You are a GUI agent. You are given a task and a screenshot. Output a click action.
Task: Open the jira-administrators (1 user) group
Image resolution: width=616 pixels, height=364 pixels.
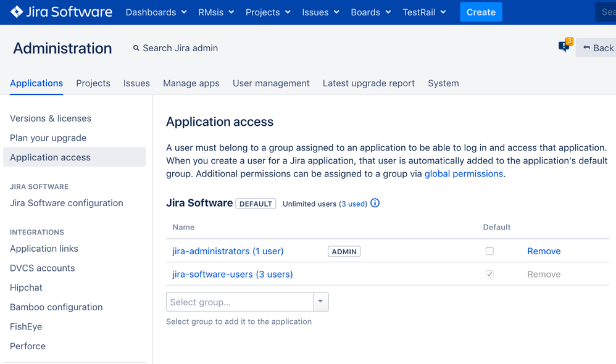[x=228, y=251]
